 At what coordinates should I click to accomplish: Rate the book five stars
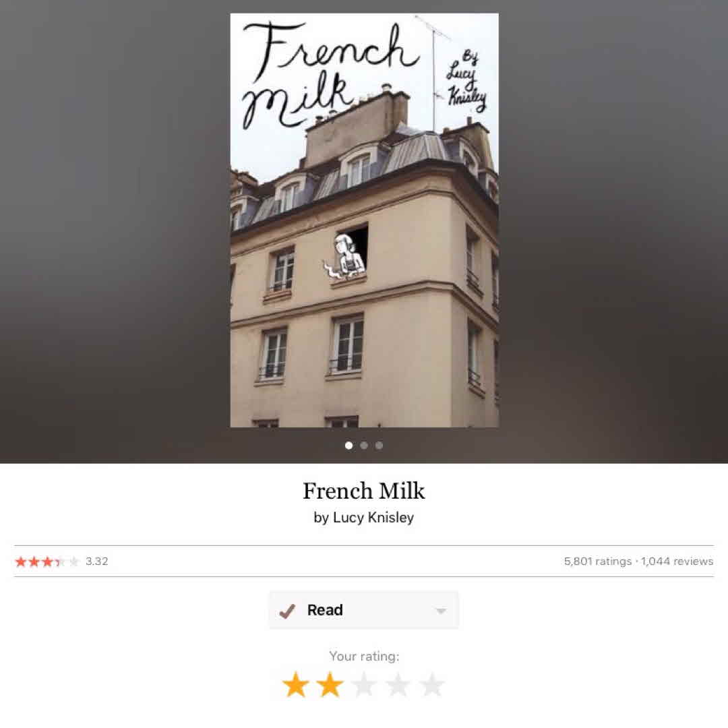(432, 684)
